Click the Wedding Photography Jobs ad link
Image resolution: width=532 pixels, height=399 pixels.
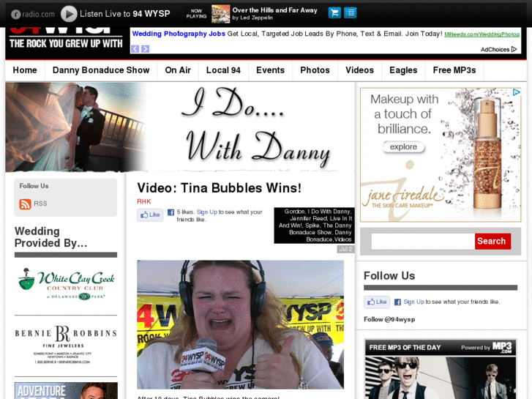(x=179, y=34)
